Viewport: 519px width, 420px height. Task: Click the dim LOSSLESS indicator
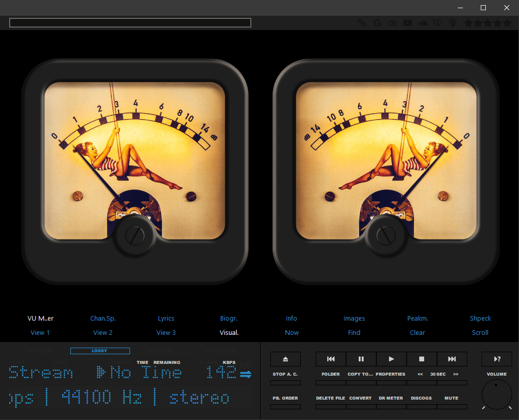[x=39, y=351]
